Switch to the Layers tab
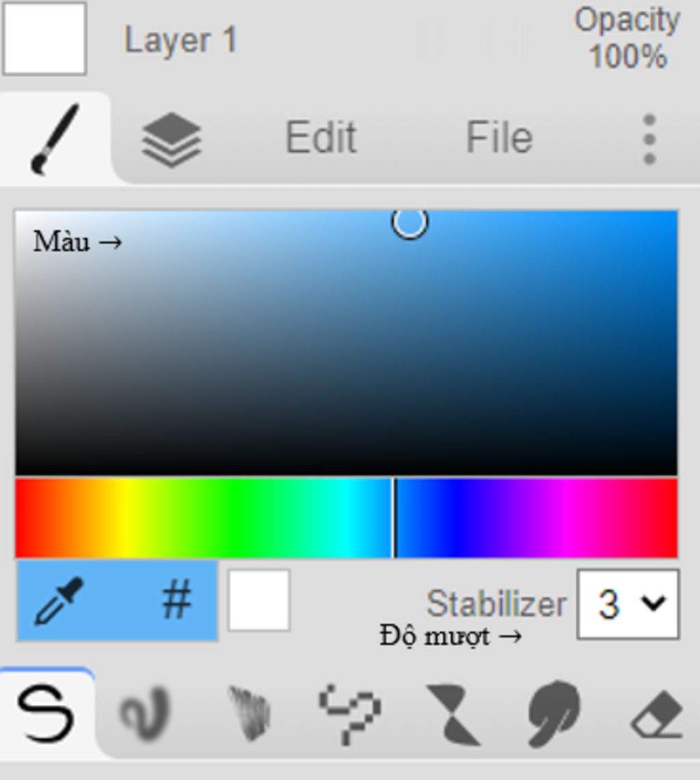This screenshot has height=780, width=700. click(172, 139)
